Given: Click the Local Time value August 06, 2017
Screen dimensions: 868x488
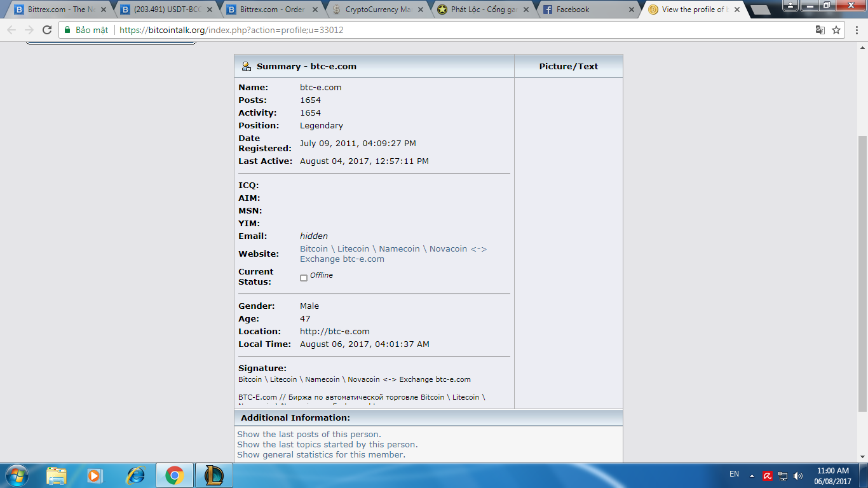Looking at the screenshot, I should 365,344.
